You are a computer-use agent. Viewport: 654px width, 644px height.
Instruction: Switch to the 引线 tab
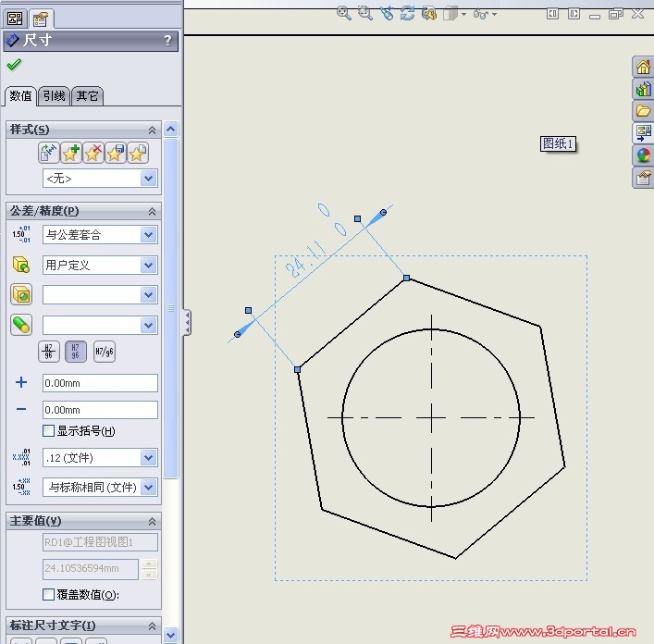pyautogui.click(x=54, y=96)
